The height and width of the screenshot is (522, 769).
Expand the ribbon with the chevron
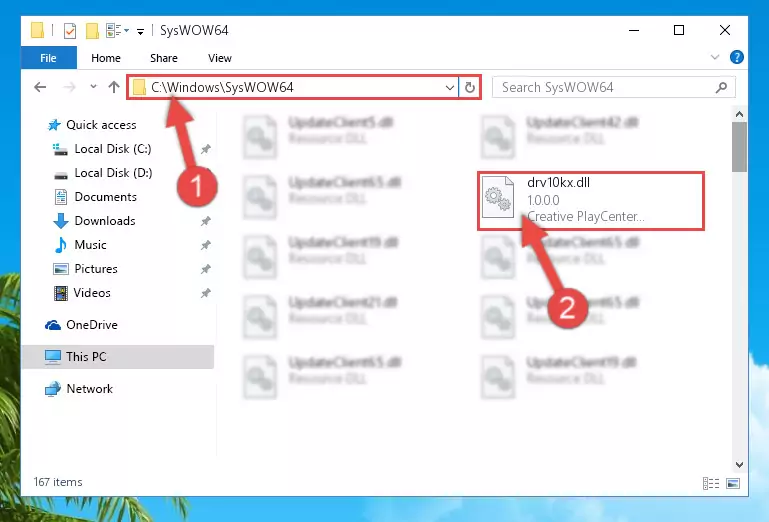point(715,57)
